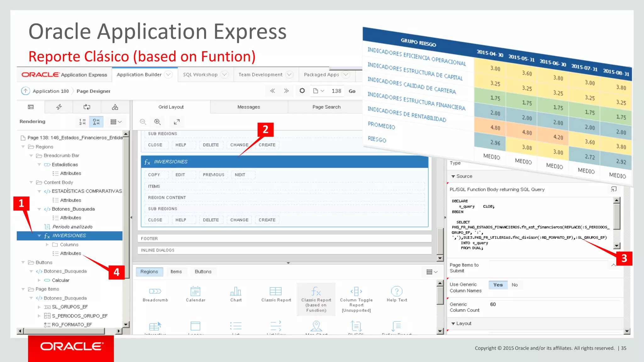The height and width of the screenshot is (362, 644).
Task: Open the Shared Components tab icon
Action: coord(115,107)
